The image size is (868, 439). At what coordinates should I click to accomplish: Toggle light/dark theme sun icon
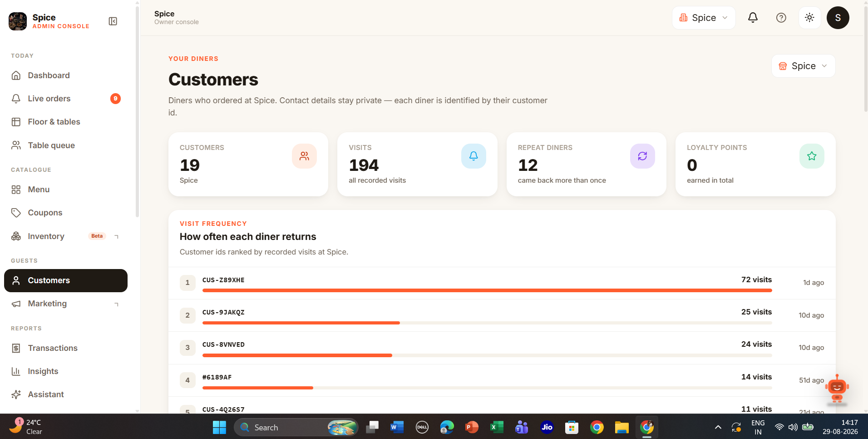coord(809,18)
